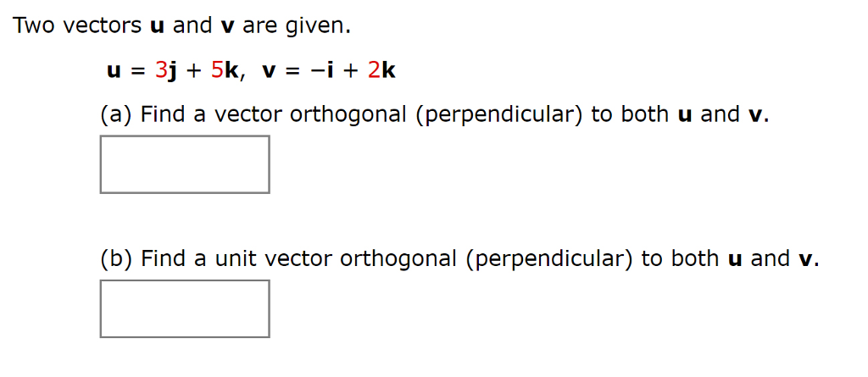Click the answer box for part (a)

coord(185,164)
